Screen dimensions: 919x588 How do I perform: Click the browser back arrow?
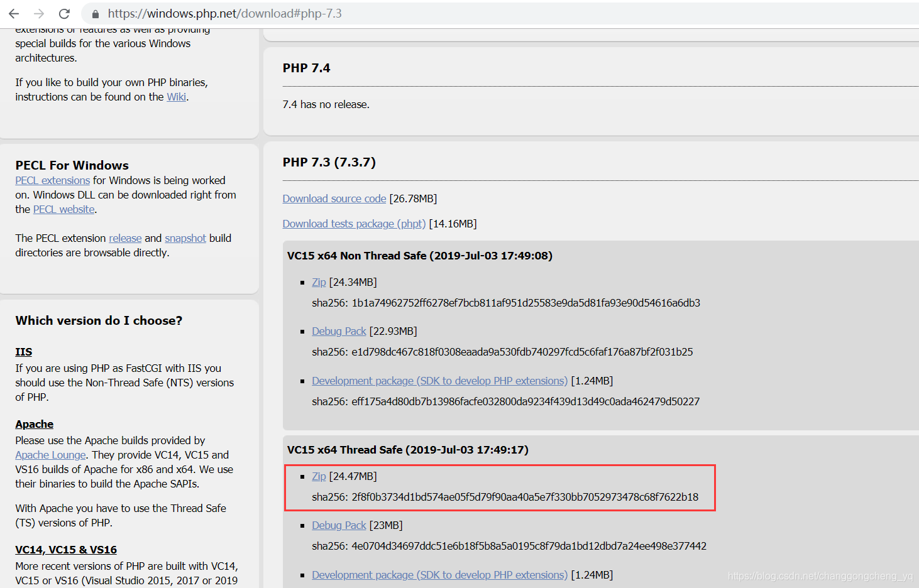tap(14, 13)
